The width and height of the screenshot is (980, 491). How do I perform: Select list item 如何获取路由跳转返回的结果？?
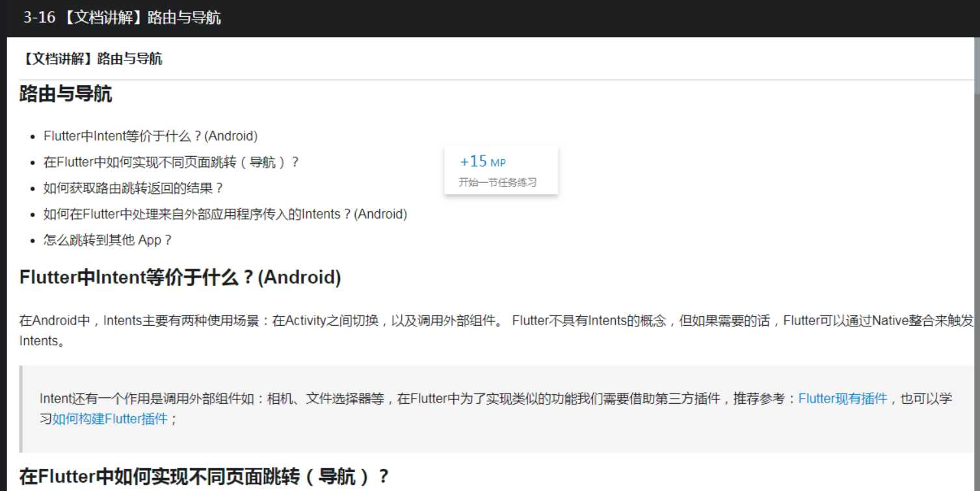click(x=133, y=188)
